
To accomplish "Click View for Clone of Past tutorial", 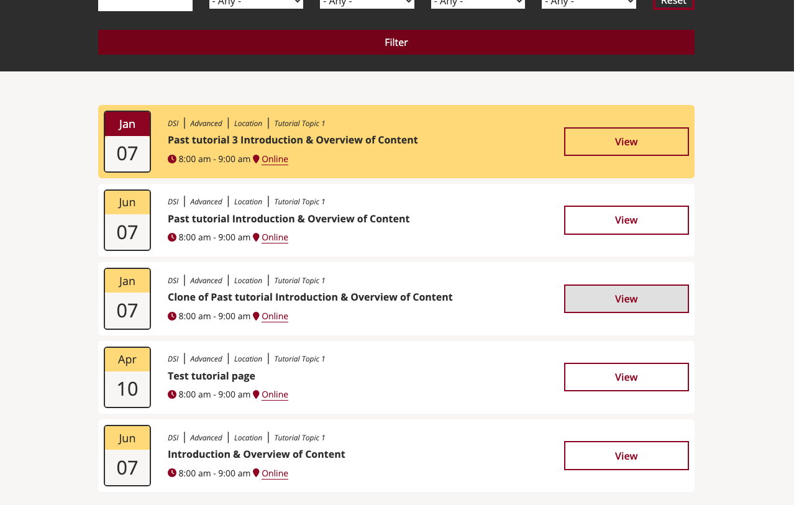I will click(x=626, y=299).
